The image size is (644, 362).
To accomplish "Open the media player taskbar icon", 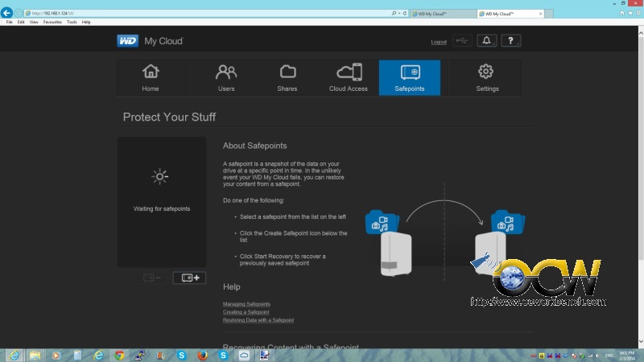I will (56, 355).
